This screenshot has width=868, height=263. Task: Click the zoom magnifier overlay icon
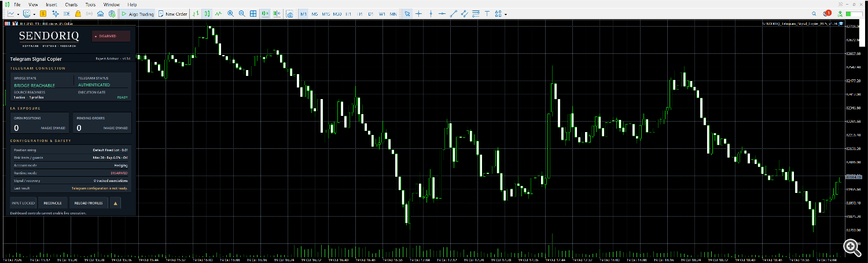[x=851, y=247]
